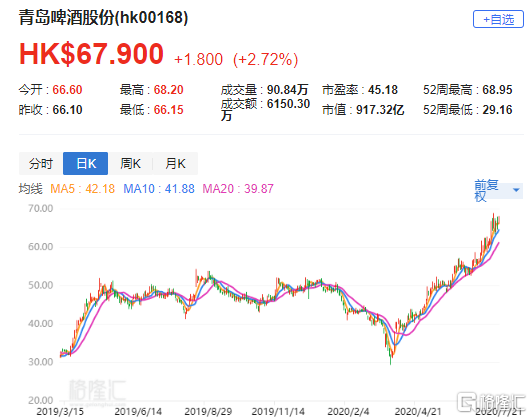Viewport: 532px width, 419px height.
Task: Click the latest candlestick near 67.90 peak
Action: pos(499,220)
